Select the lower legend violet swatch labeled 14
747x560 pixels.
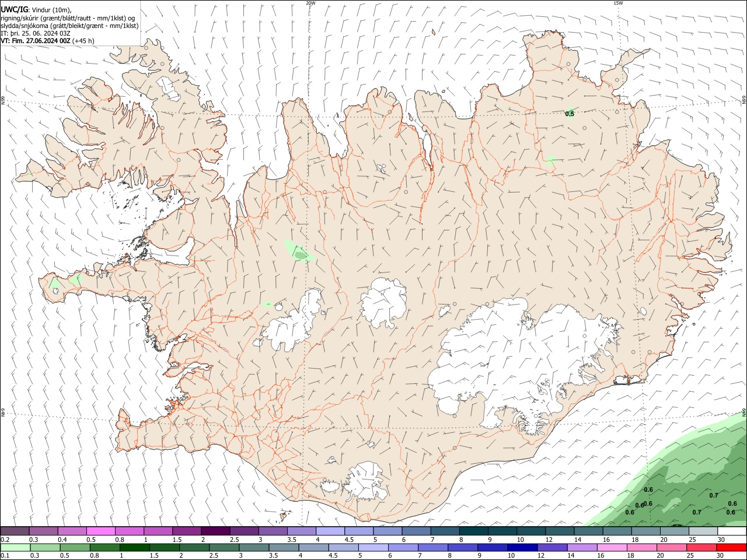coord(581,547)
